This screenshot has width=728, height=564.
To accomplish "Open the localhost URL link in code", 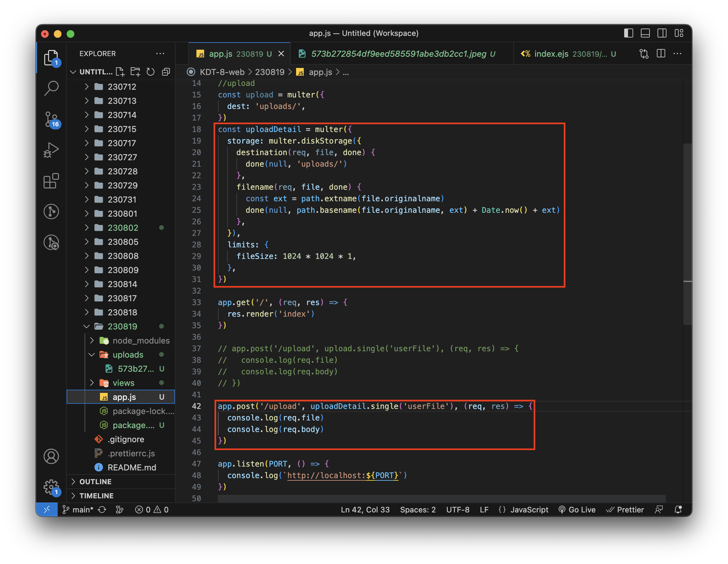I will point(343,475).
